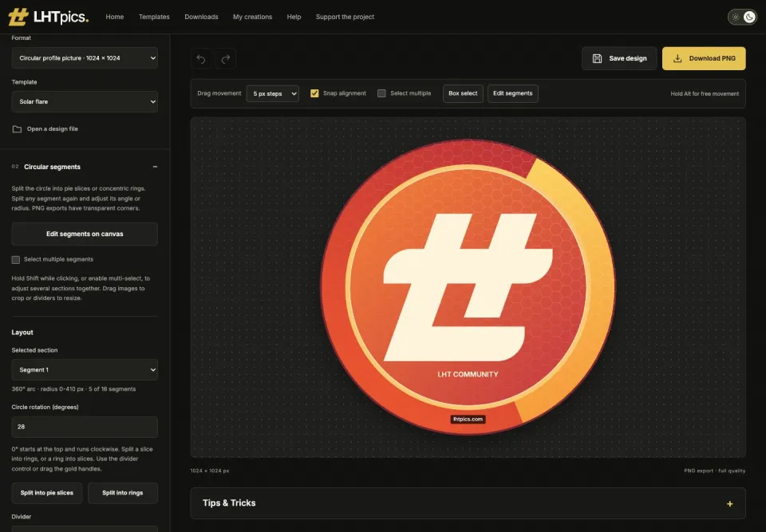Click the Hold Alt for free movement hint
The height and width of the screenshot is (532, 766).
tap(705, 94)
